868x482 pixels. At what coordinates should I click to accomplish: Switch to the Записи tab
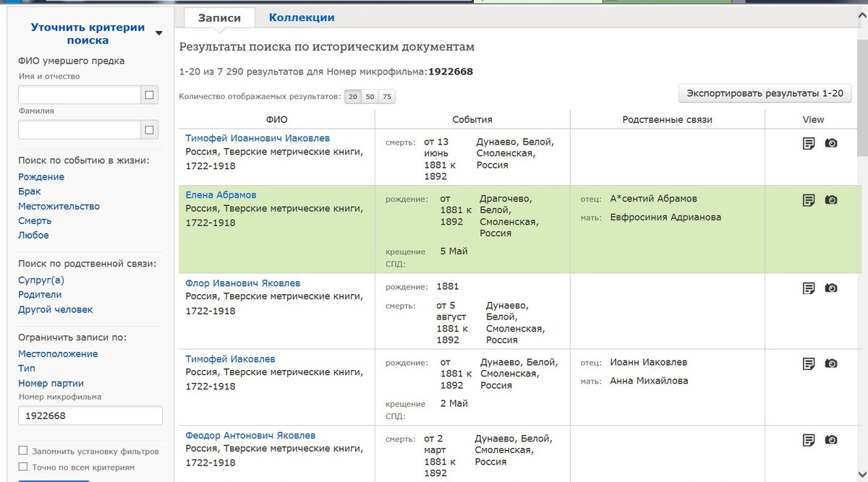(218, 18)
